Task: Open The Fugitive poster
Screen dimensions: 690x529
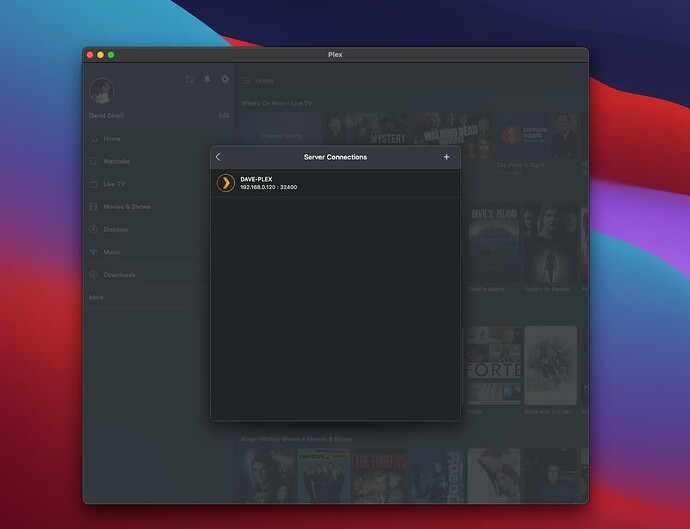Action: tap(380, 475)
